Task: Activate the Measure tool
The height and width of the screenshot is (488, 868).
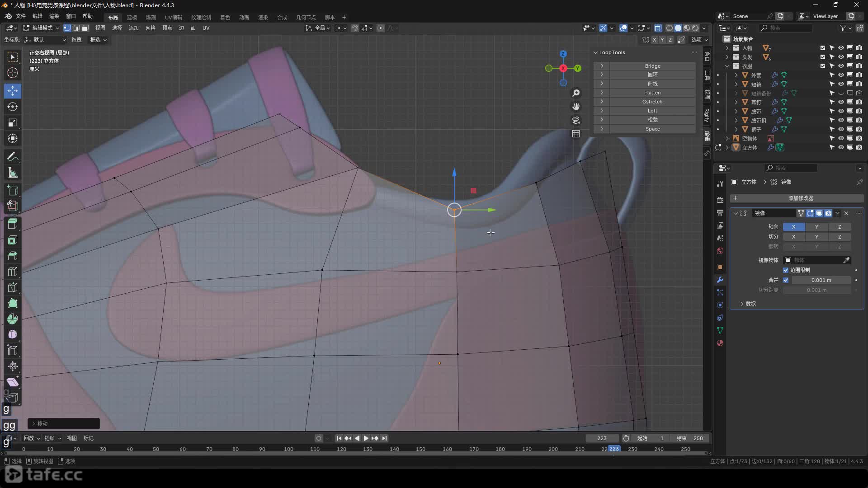Action: point(13,173)
